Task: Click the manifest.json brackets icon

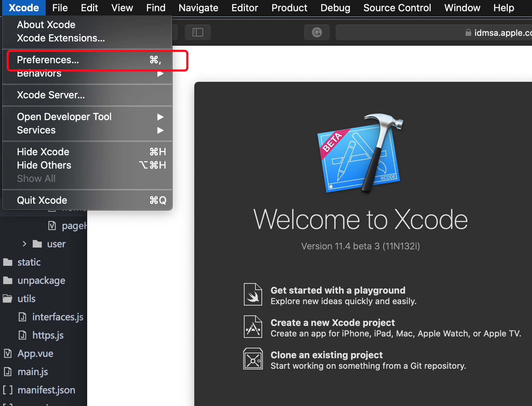Action: pos(8,390)
